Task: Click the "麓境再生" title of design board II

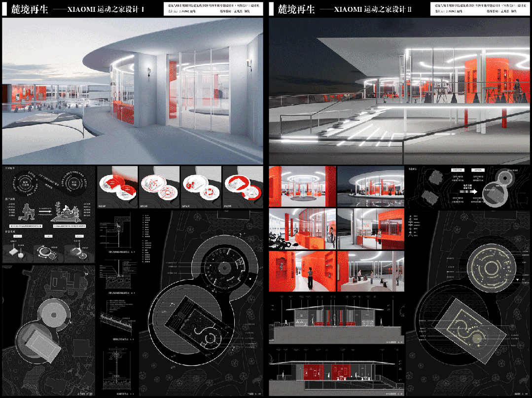Action: [x=296, y=9]
